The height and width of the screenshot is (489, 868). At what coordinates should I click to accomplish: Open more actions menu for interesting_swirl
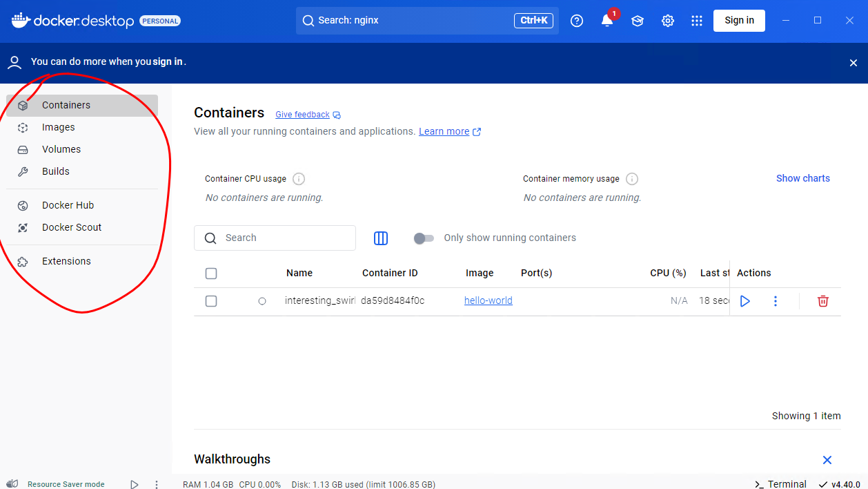click(x=776, y=301)
